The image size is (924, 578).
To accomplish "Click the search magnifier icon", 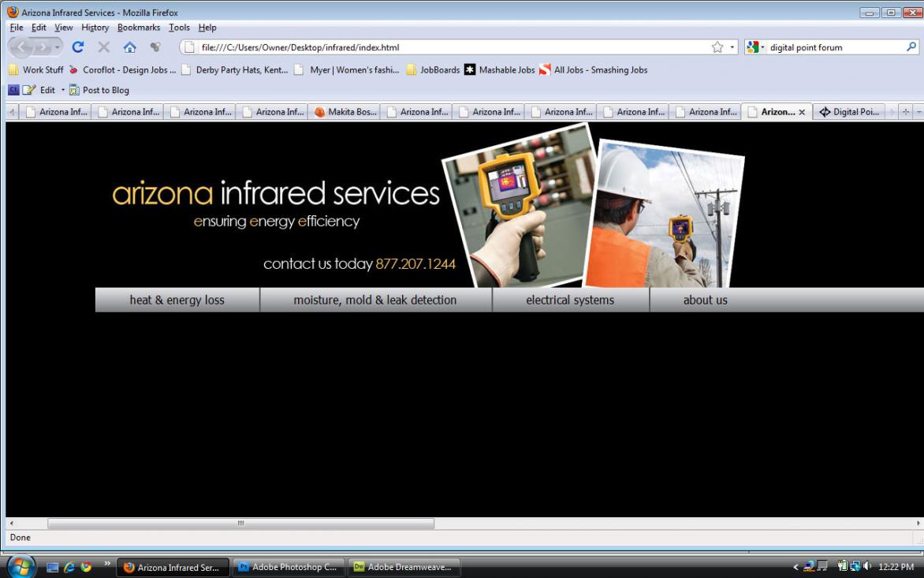I will pyautogui.click(x=911, y=47).
